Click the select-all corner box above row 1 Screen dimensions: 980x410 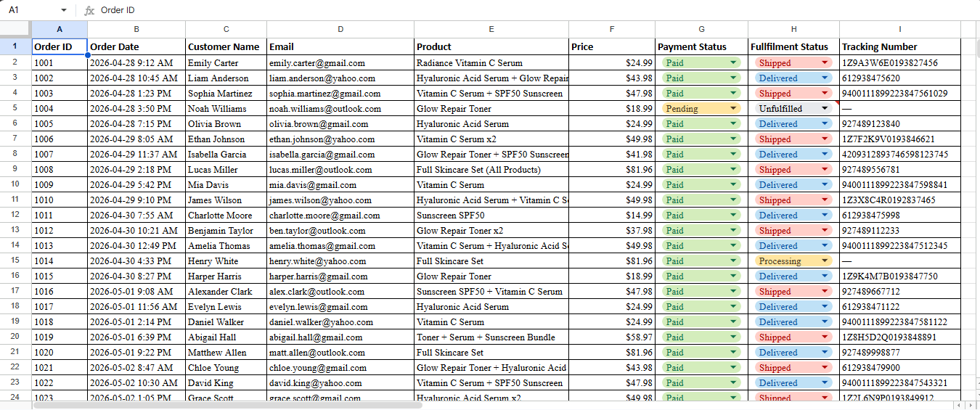pos(15,29)
